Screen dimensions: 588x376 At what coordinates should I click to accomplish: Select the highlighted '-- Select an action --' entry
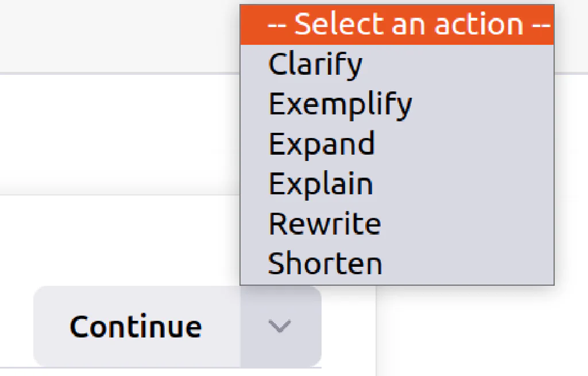397,25
